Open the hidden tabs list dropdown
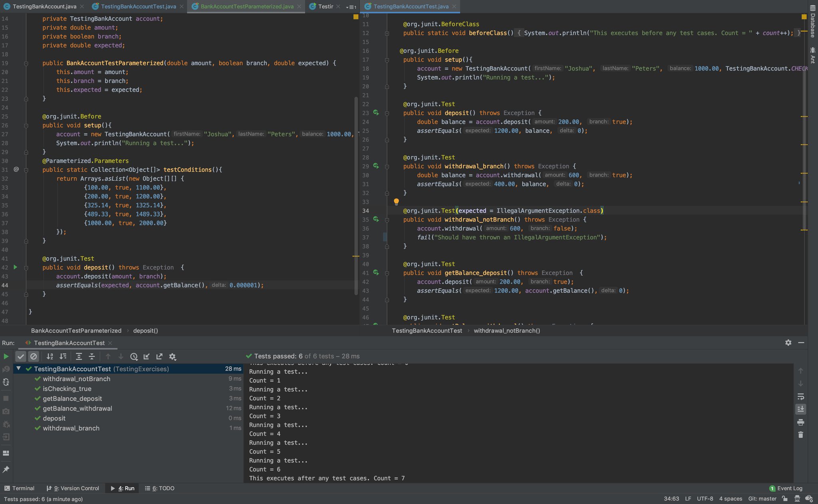This screenshot has width=818, height=504. coord(351,7)
